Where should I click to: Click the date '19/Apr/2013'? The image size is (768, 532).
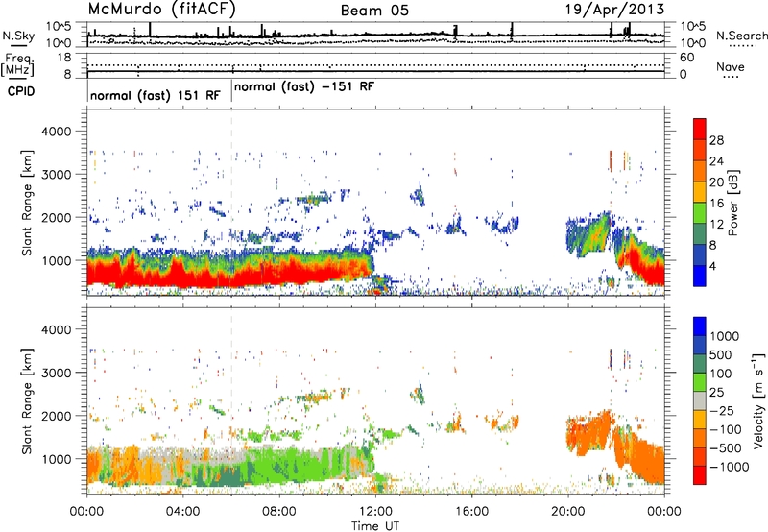click(614, 10)
